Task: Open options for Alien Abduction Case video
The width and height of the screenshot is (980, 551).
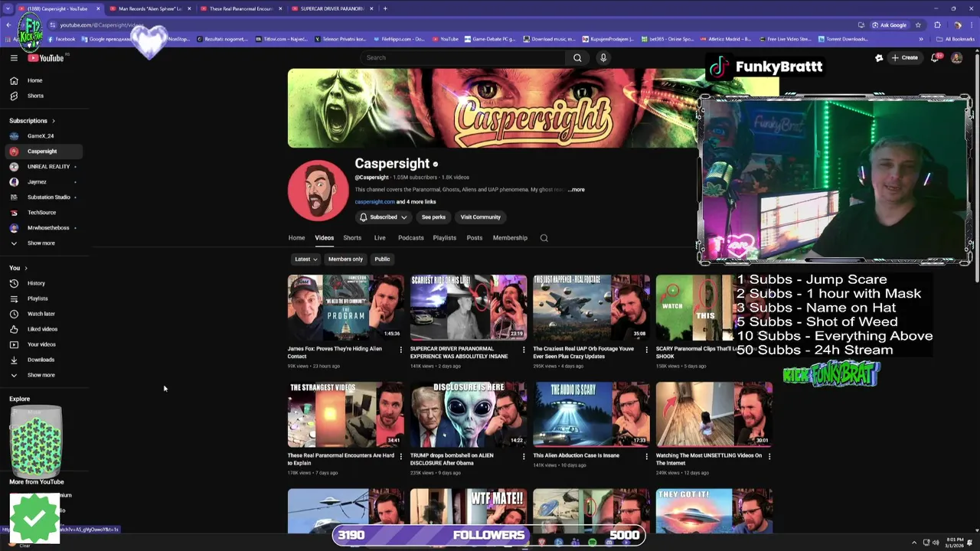Action: (x=646, y=456)
